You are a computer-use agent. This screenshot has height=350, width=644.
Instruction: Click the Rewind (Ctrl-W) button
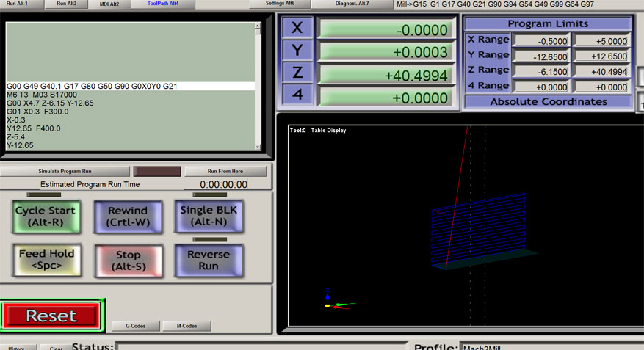click(x=128, y=216)
